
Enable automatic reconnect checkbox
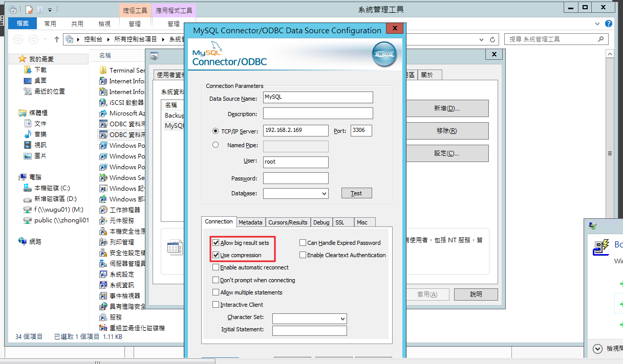pyautogui.click(x=216, y=267)
